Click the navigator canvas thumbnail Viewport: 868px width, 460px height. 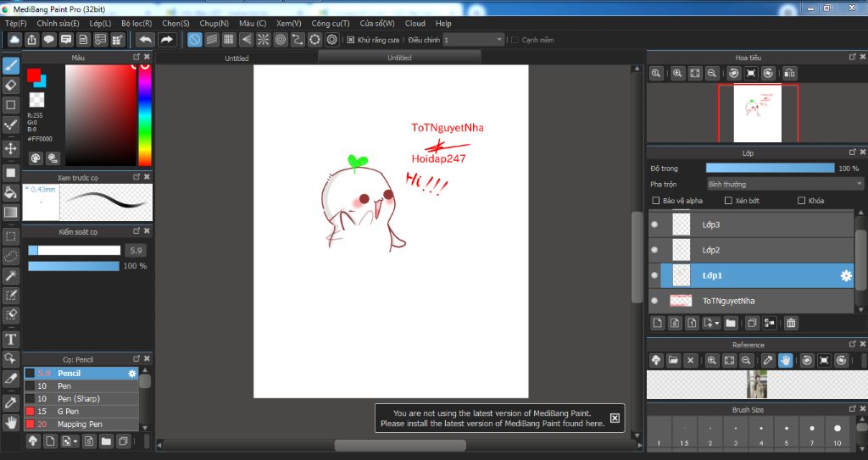tap(757, 113)
